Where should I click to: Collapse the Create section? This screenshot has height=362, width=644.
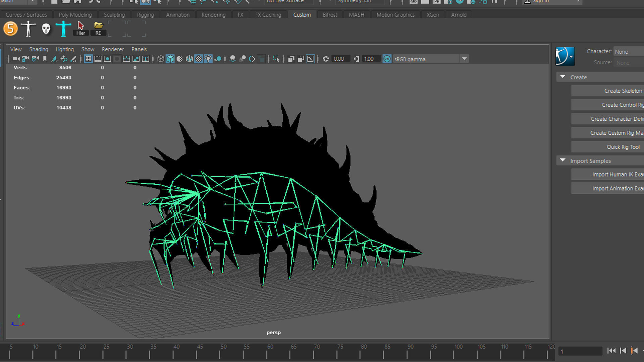click(563, 77)
